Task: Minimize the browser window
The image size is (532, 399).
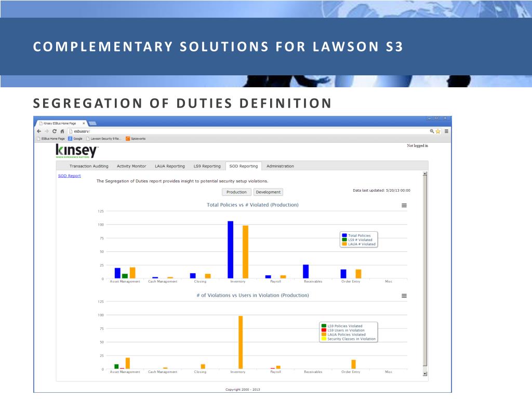Action: pyautogui.click(x=430, y=118)
